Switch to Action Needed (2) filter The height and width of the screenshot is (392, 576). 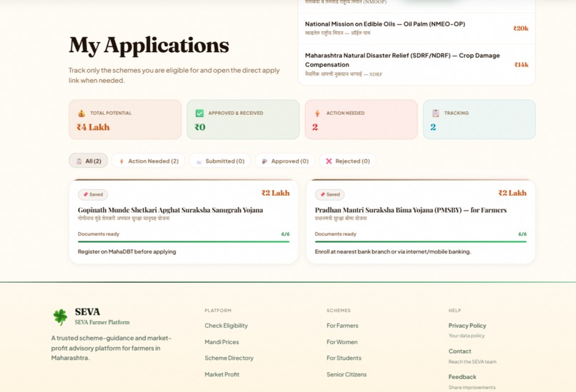[x=149, y=161]
